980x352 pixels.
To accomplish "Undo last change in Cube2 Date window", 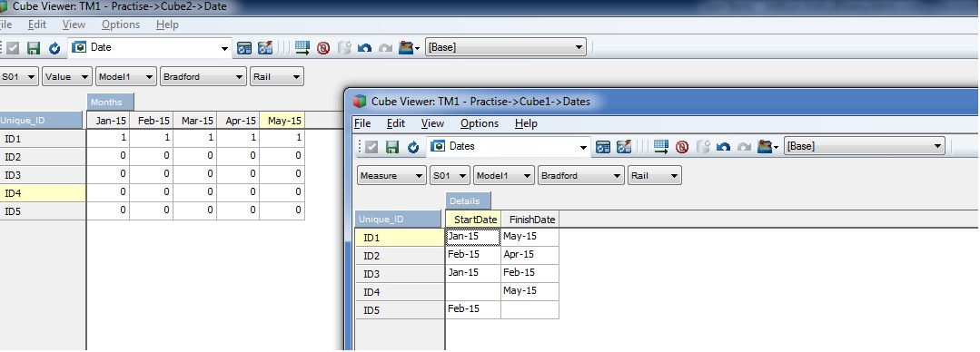I will [365, 48].
